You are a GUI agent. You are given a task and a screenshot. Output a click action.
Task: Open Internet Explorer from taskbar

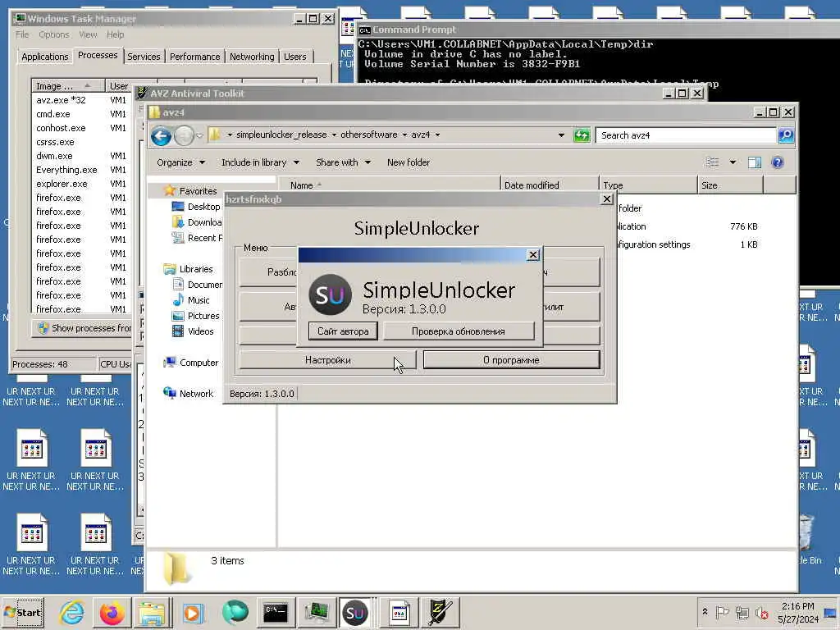point(72,612)
